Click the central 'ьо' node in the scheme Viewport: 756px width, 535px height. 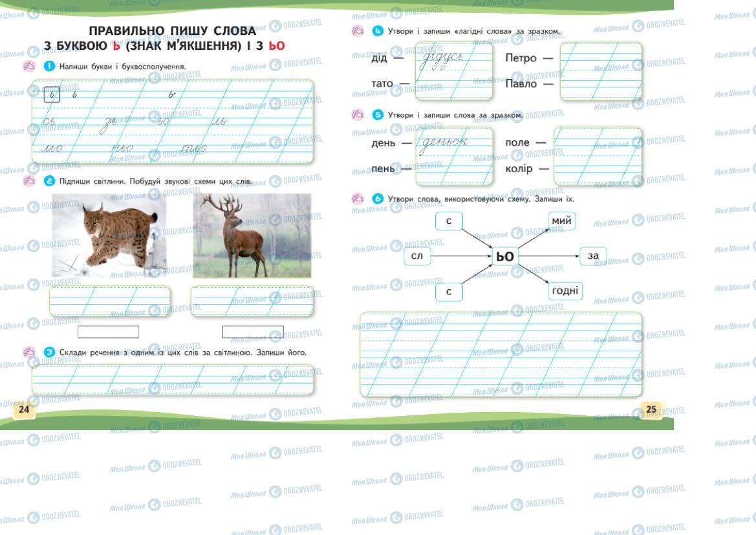click(x=505, y=256)
